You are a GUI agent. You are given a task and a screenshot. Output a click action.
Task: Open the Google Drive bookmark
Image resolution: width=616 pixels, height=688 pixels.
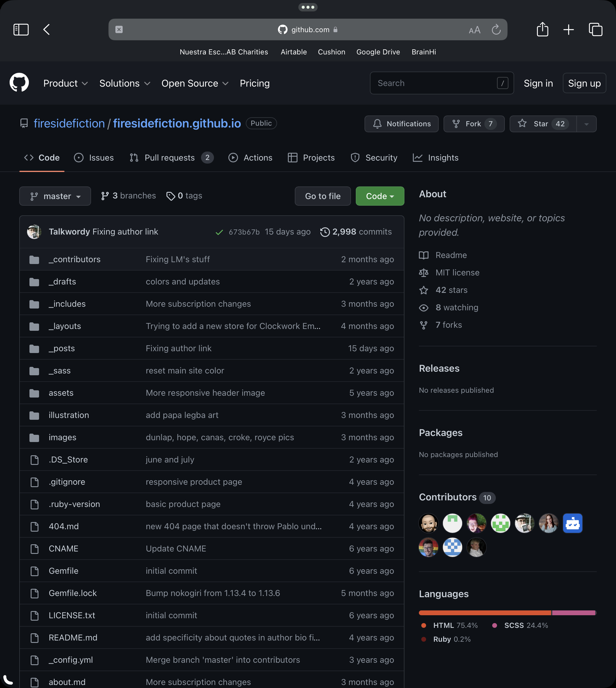(x=378, y=52)
